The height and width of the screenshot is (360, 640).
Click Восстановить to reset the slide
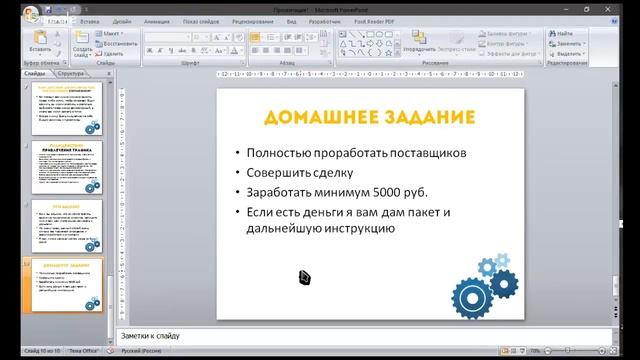point(116,44)
